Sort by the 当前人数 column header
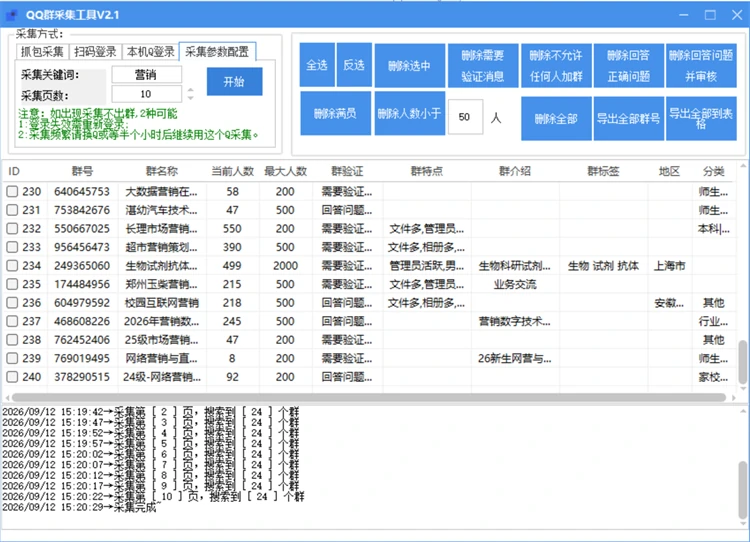Screen dimensions: 750x542 (232, 171)
